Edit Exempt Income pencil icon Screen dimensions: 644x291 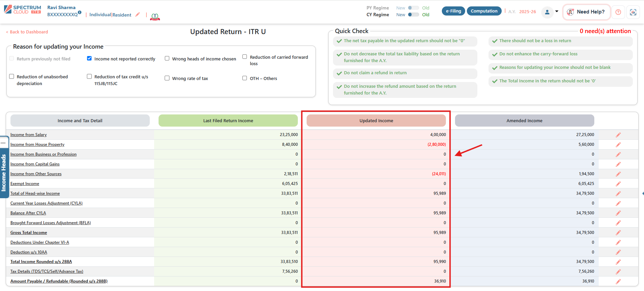coord(618,184)
